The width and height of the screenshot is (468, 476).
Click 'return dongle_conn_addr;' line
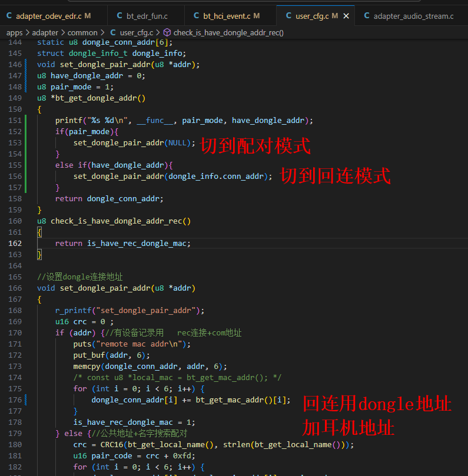pos(109,199)
